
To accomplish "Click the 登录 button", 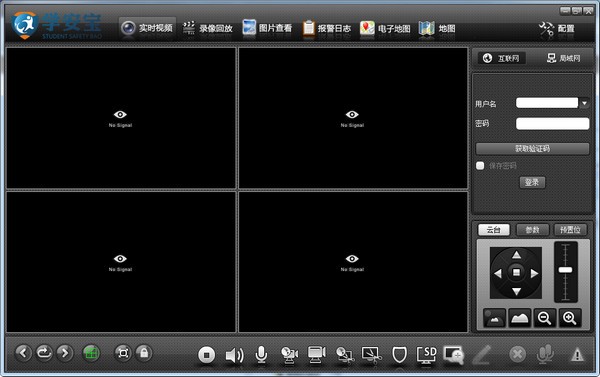I will (532, 182).
